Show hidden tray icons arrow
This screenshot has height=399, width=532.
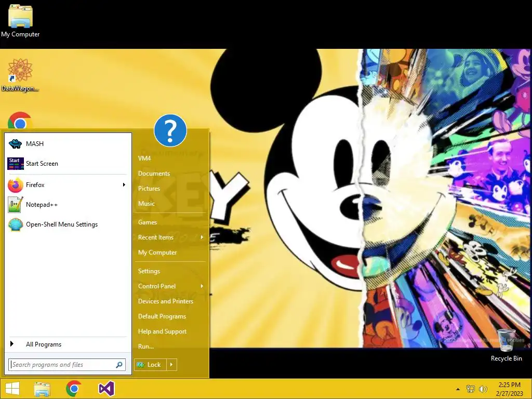coord(458,389)
